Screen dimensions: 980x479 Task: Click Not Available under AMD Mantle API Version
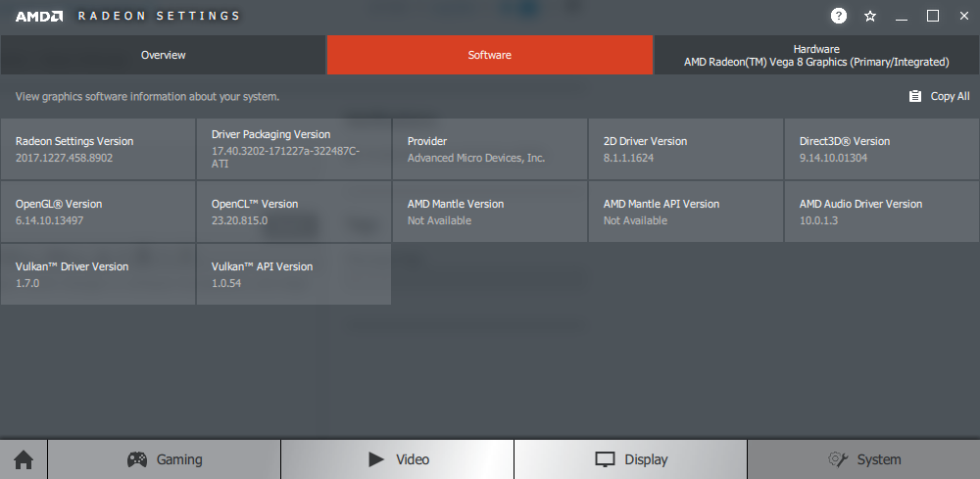[x=636, y=220]
